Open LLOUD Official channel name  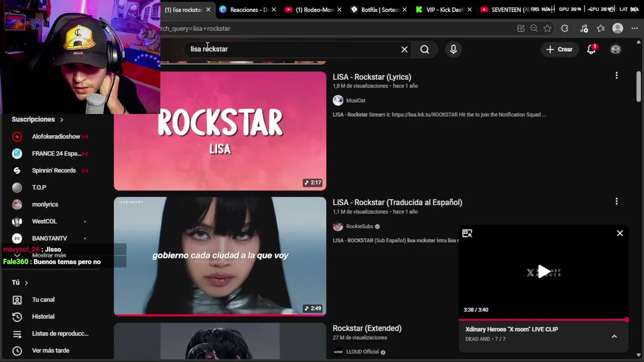pyautogui.click(x=362, y=352)
